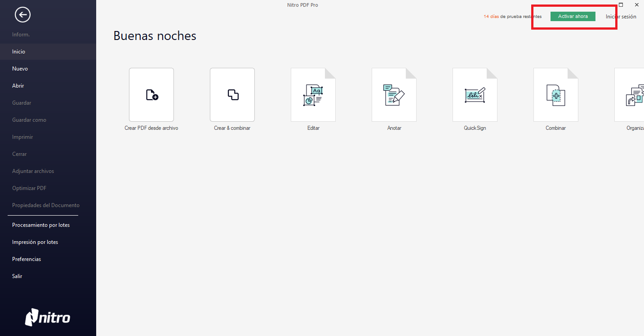The width and height of the screenshot is (644, 336).
Task: Choose Abrir from the sidebar
Action: pos(18,86)
